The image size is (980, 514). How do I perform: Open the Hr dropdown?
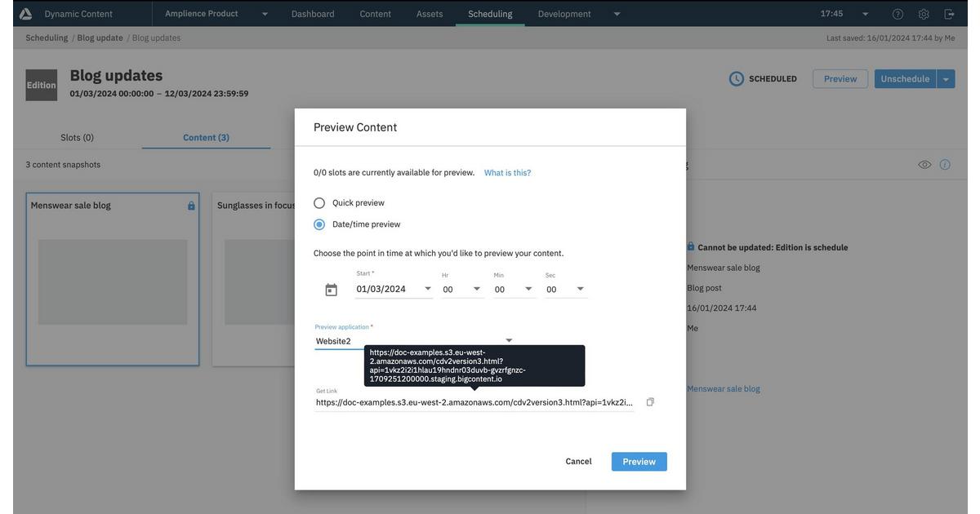477,289
